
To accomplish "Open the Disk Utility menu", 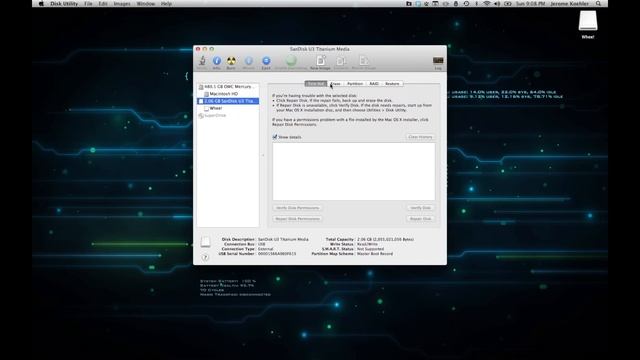I will coord(64,4).
